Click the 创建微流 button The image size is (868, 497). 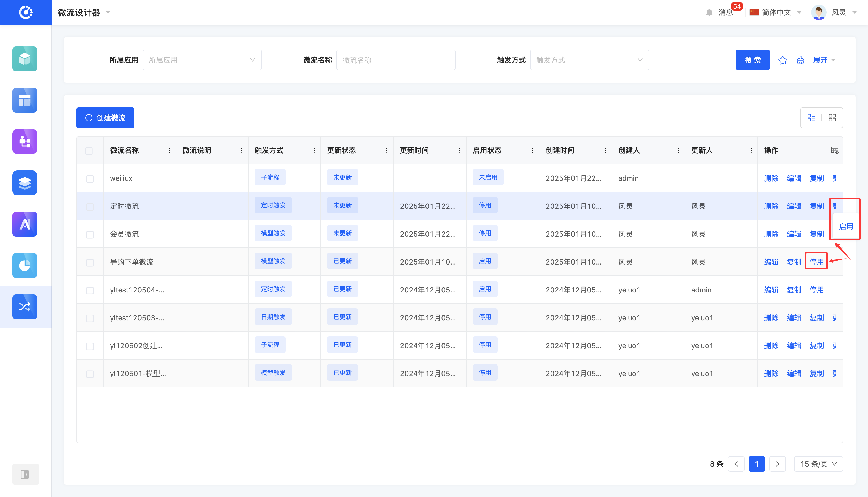(105, 118)
